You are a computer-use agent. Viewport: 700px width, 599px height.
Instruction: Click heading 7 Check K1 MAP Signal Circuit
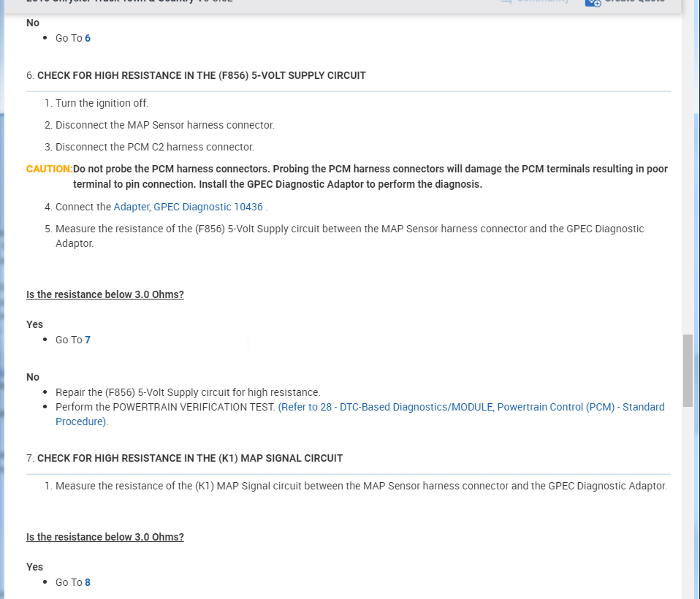[x=190, y=459]
